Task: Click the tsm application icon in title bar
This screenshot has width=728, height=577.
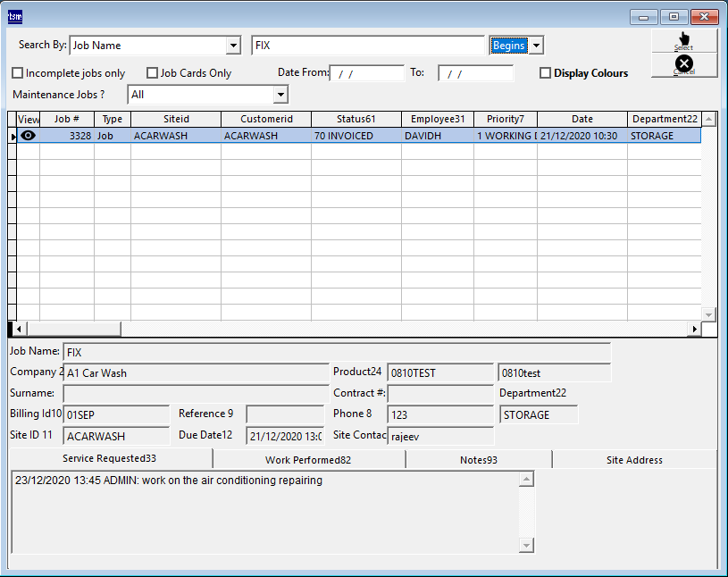Action: (x=15, y=16)
